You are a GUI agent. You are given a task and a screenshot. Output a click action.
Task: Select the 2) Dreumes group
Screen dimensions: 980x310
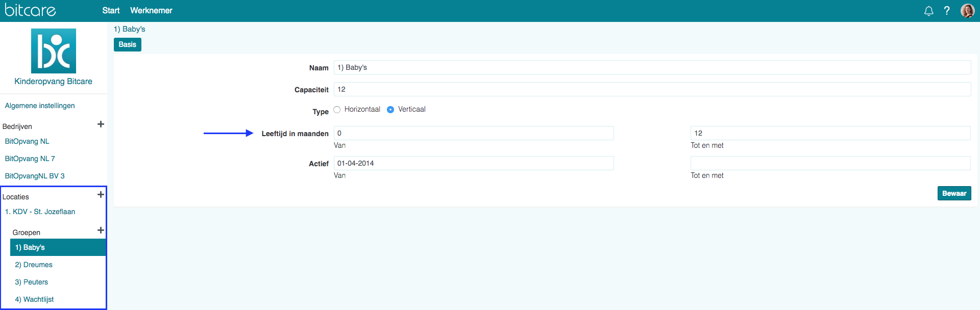tap(34, 265)
